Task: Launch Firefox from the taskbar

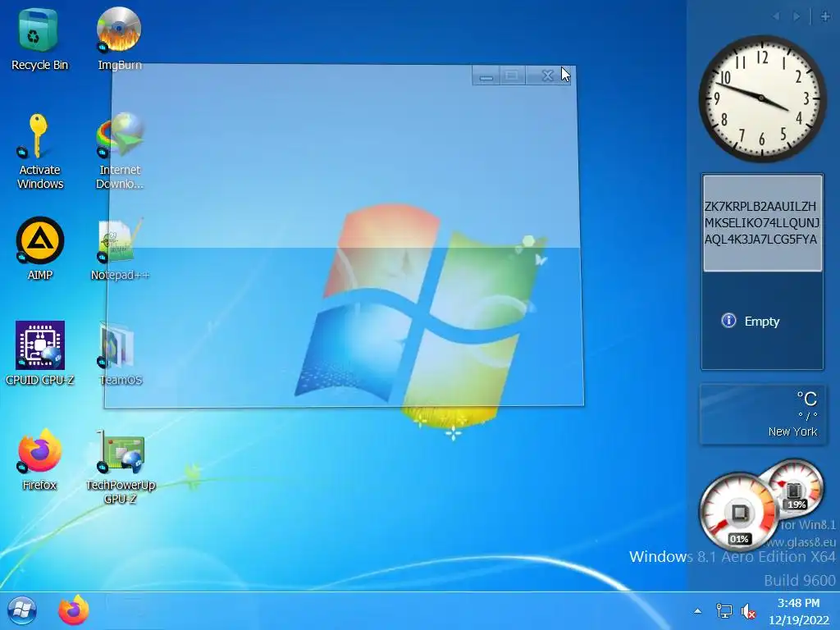Action: 73,610
